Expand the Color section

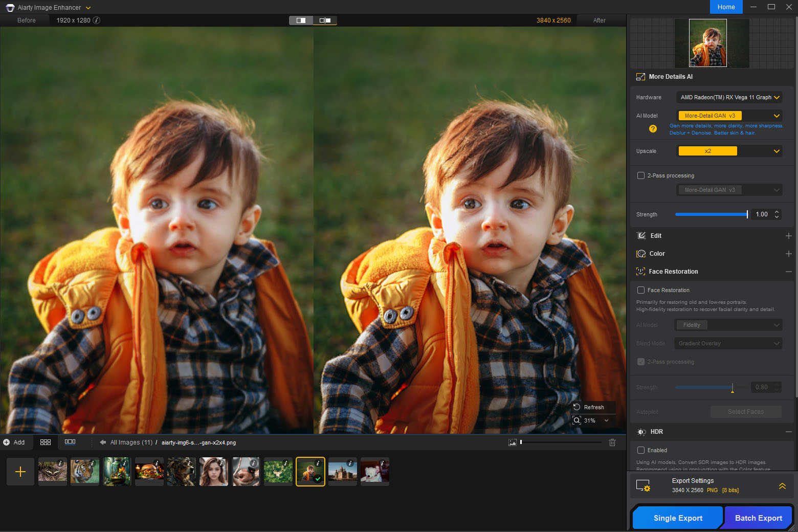click(x=788, y=254)
